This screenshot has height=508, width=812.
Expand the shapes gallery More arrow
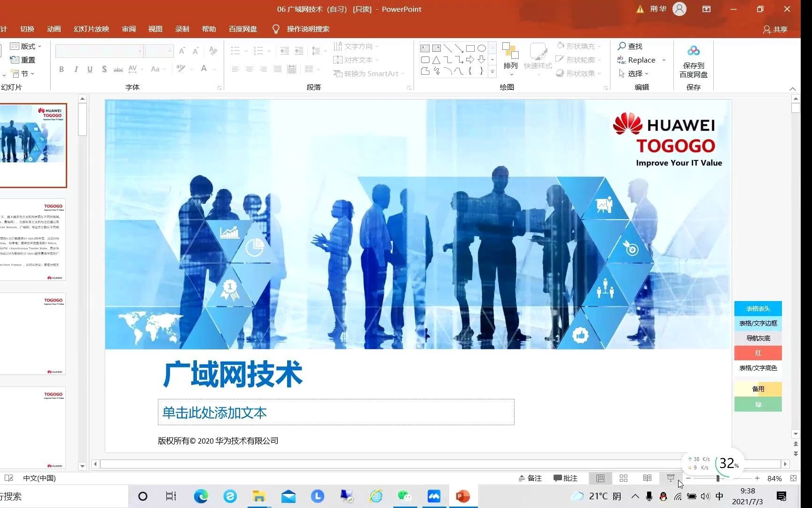tap(492, 72)
